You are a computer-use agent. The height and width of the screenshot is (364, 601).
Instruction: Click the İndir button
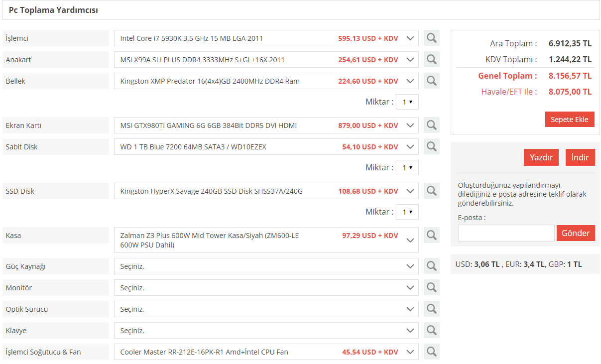pyautogui.click(x=580, y=157)
